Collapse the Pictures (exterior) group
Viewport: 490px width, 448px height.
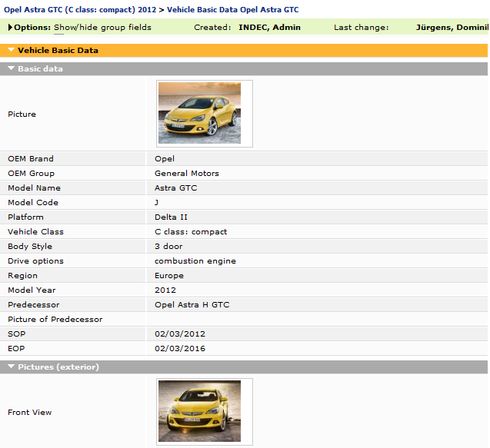[12, 367]
